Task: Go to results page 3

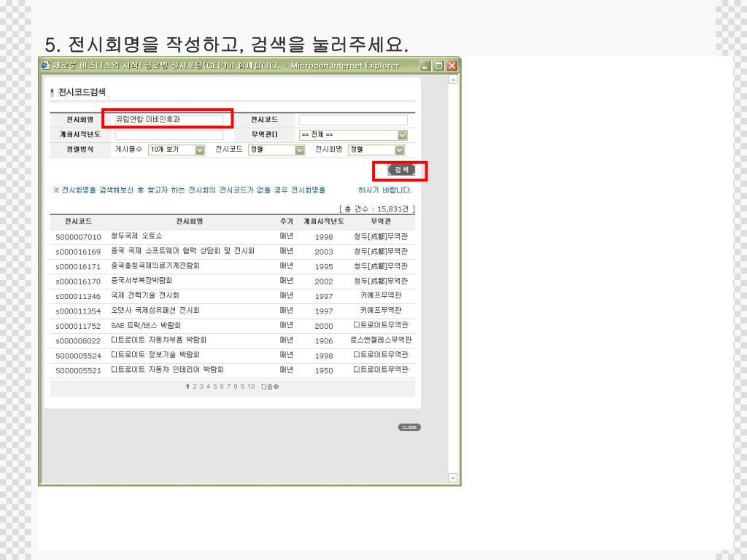Action: [201, 386]
